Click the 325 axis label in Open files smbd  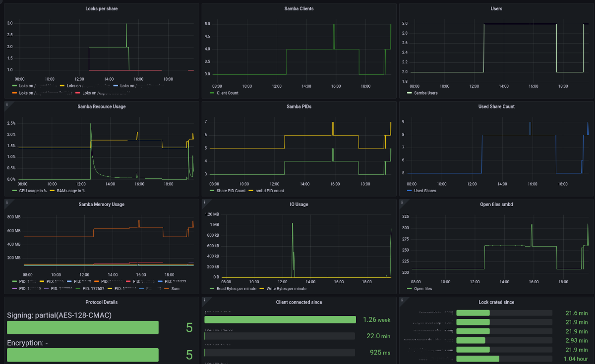(405, 217)
